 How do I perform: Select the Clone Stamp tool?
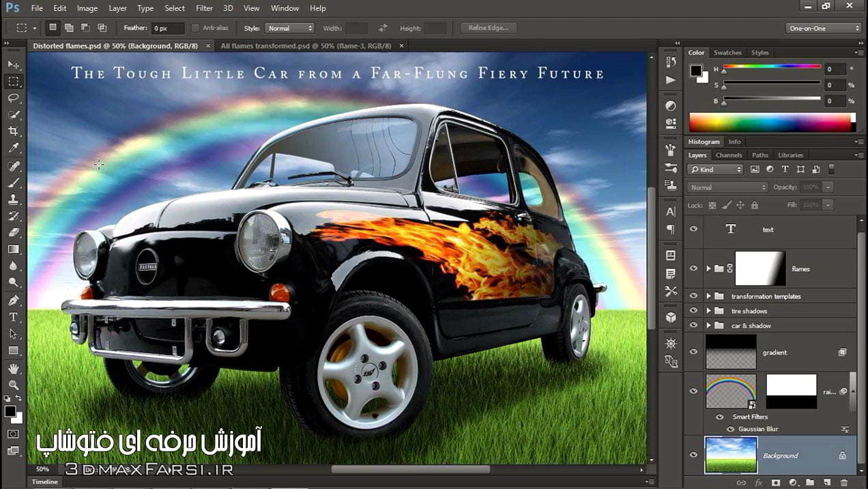[13, 200]
